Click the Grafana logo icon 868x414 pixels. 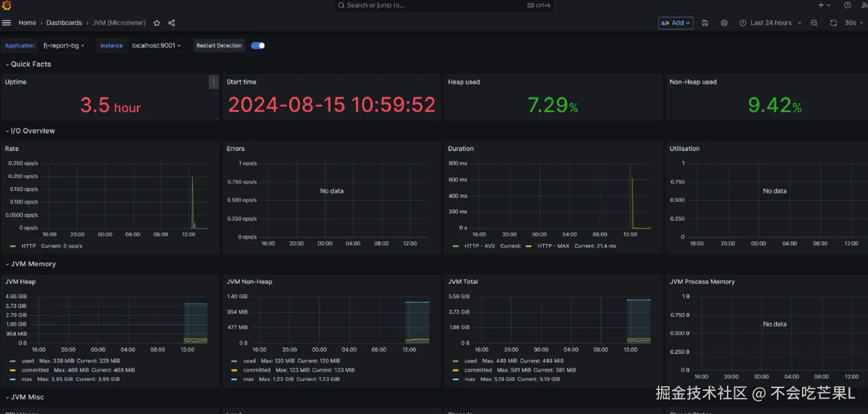click(7, 6)
